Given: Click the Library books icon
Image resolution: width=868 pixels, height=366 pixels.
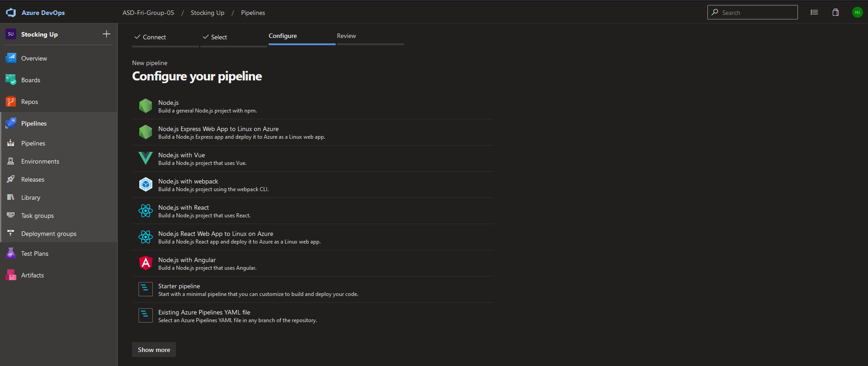Looking at the screenshot, I should point(11,197).
